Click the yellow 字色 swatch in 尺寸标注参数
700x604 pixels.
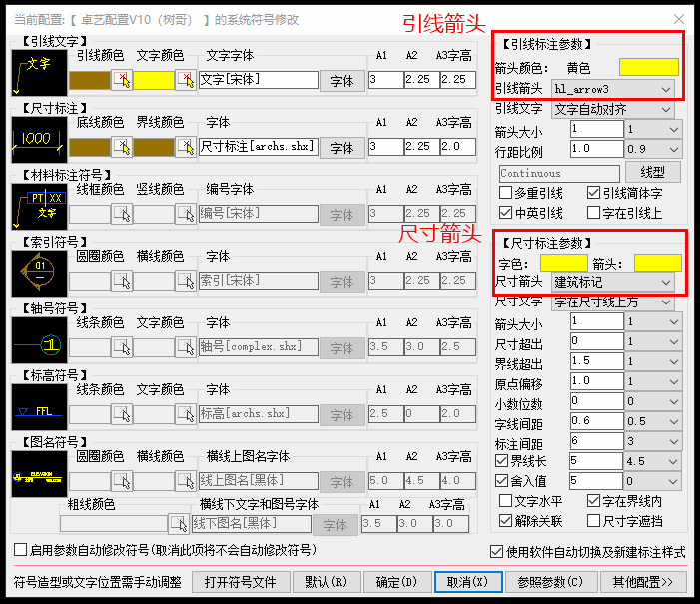point(564,263)
